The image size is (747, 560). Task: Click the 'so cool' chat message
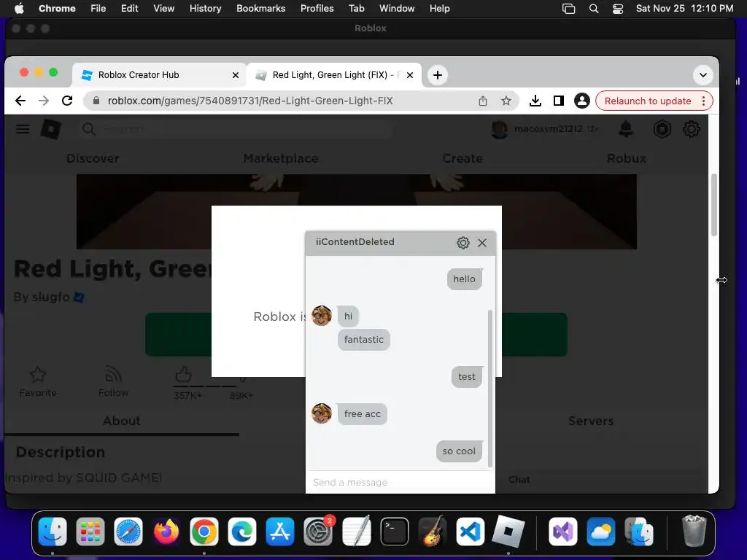459,451
